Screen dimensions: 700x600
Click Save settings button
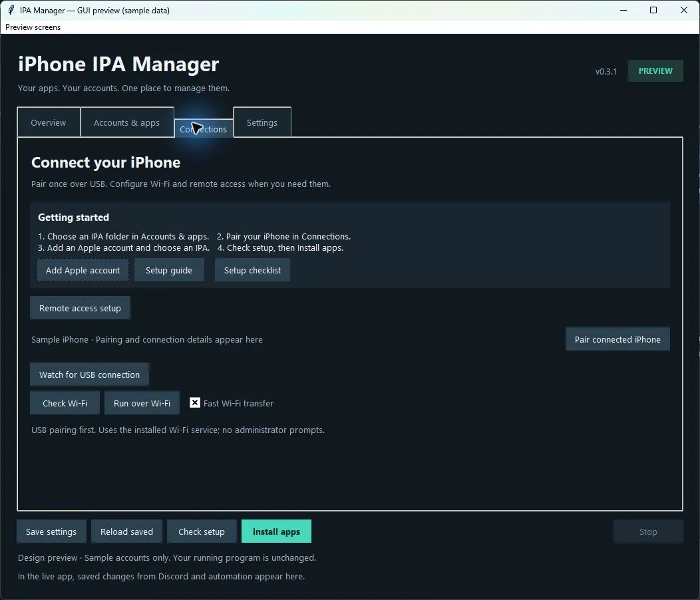(x=51, y=531)
